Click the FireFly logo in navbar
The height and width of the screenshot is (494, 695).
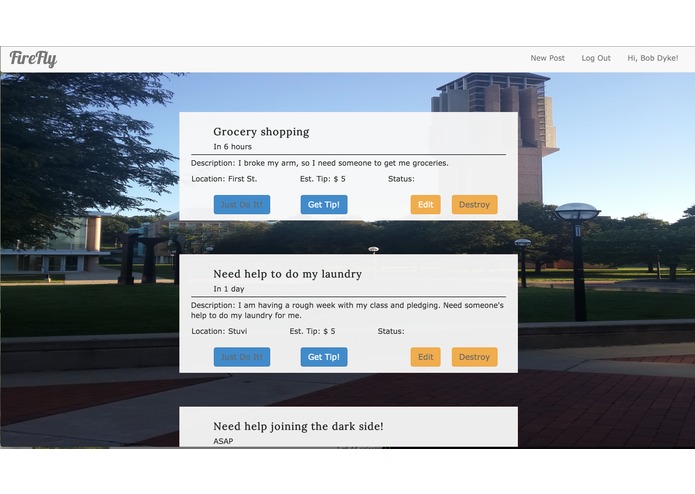(x=33, y=58)
